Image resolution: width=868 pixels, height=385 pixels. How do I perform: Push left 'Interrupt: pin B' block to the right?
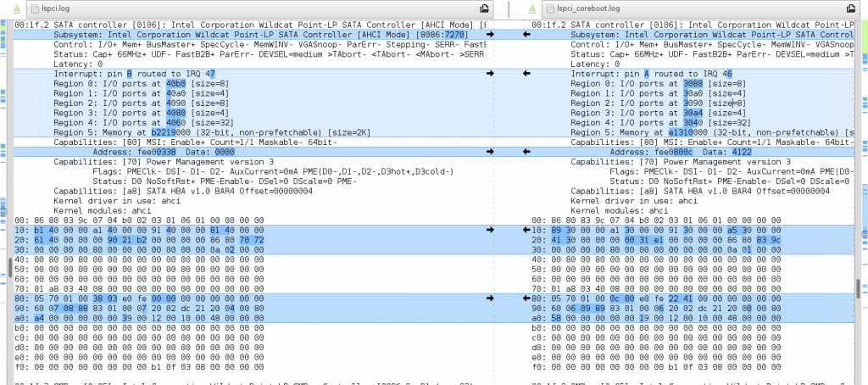489,73
